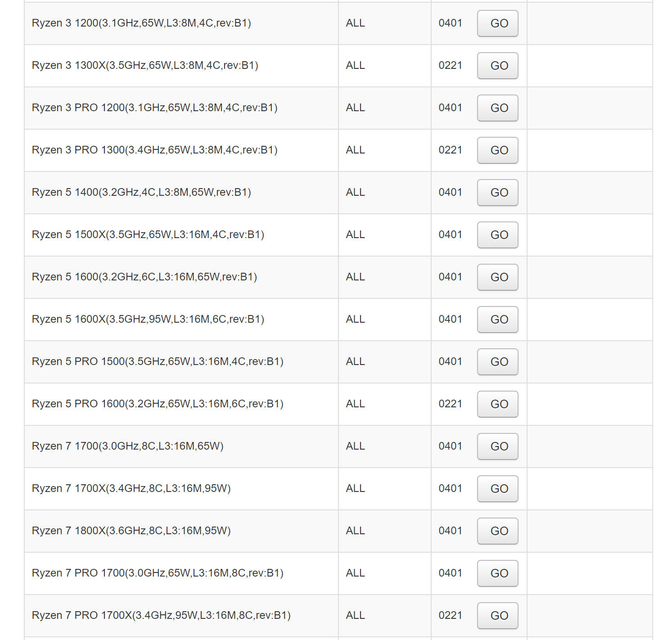Click the Ryzen 5 1600X CPU name
Image resolution: width=672 pixels, height=640 pixels.
[148, 319]
